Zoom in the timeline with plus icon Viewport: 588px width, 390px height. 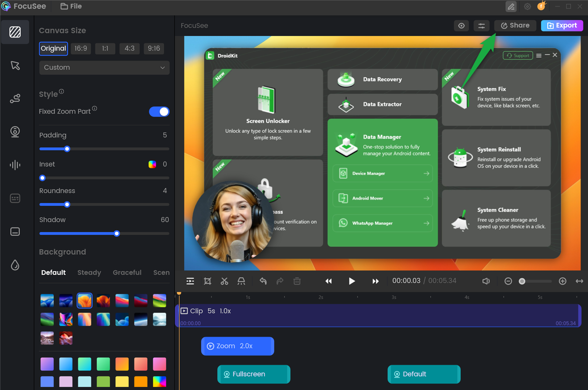[563, 281]
